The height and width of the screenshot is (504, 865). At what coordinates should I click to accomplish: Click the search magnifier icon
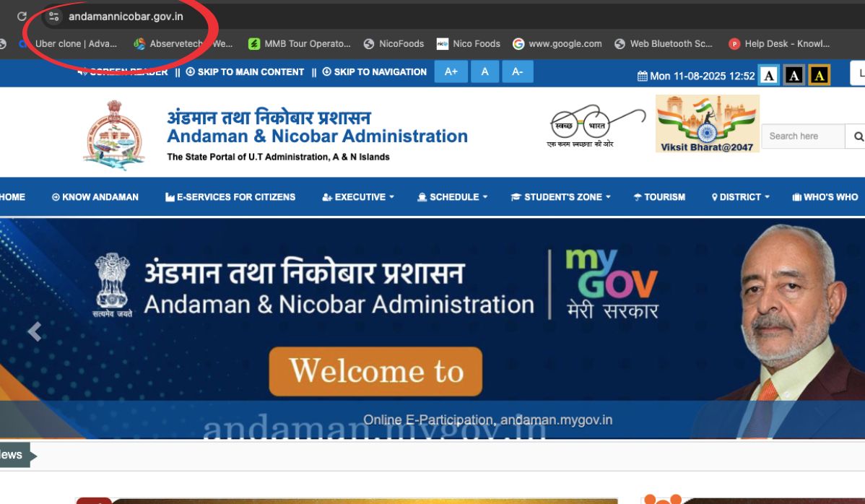coord(858,136)
